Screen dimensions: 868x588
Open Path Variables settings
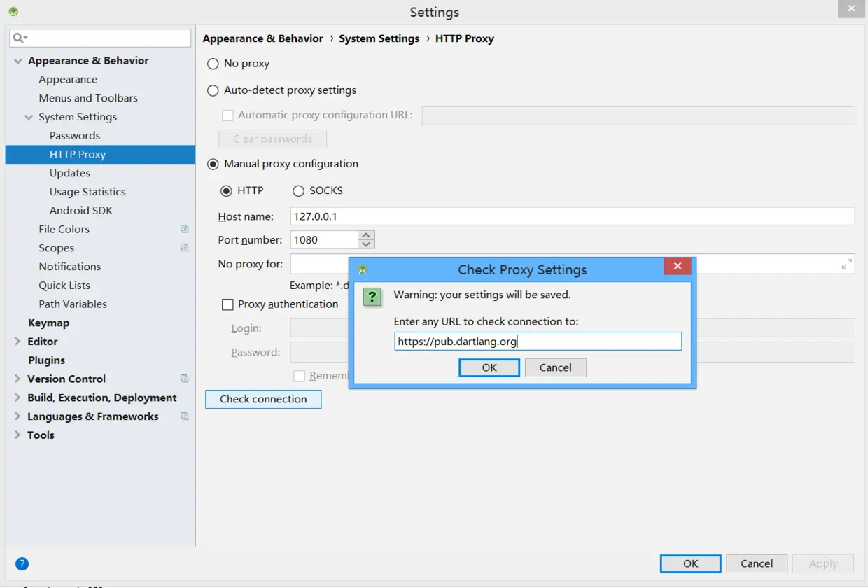(x=73, y=304)
